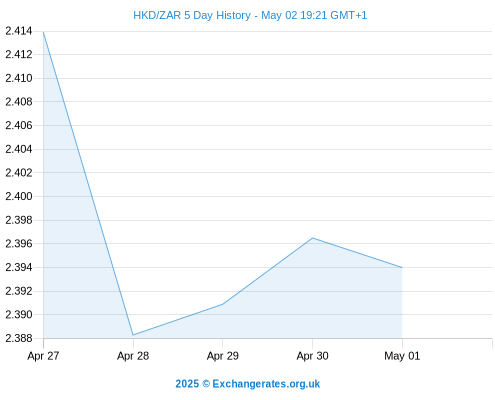Click the Apr 28 x-axis label
The height and width of the screenshot is (400, 495).
133,356
